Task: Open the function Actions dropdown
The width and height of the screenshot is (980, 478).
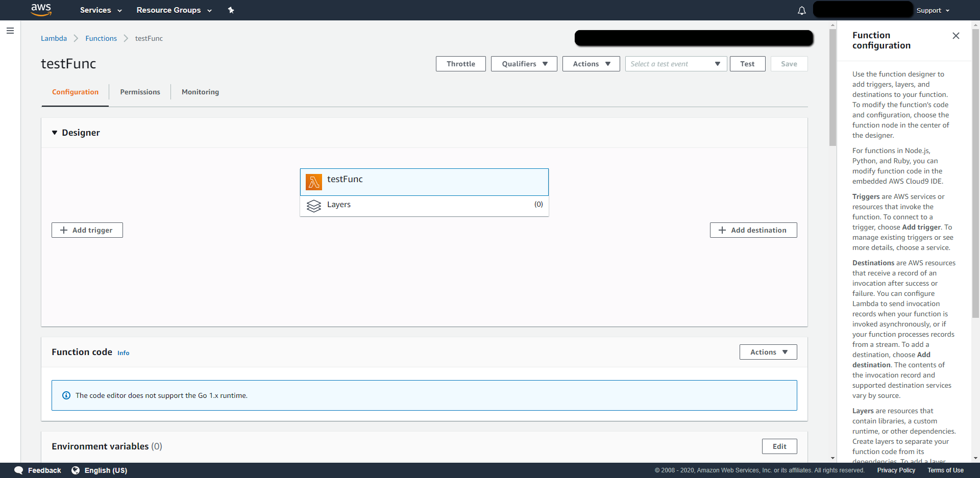Action: (x=591, y=64)
